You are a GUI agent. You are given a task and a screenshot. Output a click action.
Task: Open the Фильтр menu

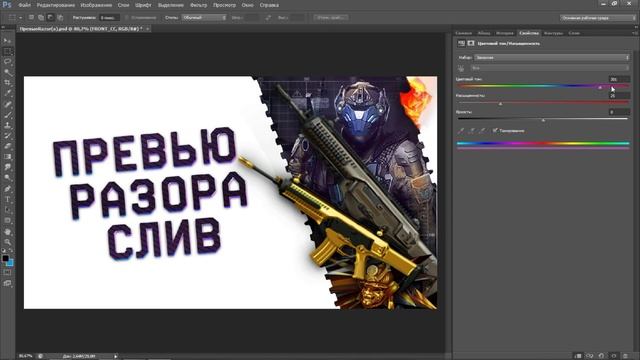click(x=198, y=5)
